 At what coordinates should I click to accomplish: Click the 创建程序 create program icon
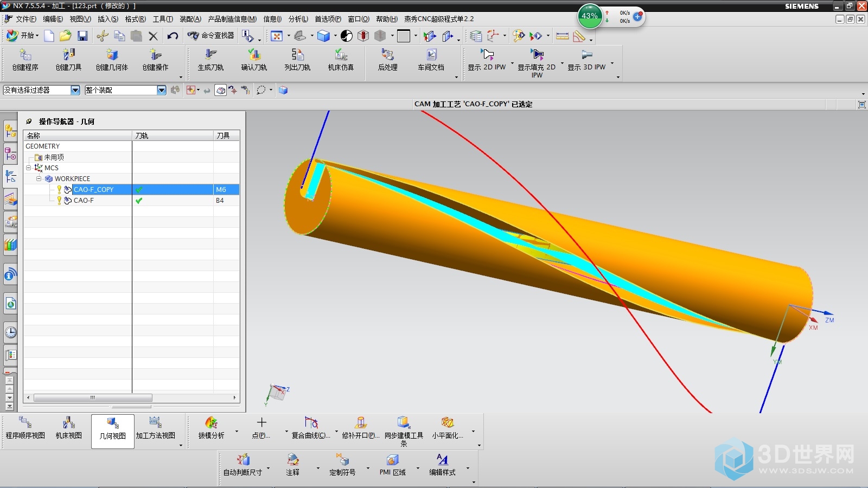coord(25,55)
